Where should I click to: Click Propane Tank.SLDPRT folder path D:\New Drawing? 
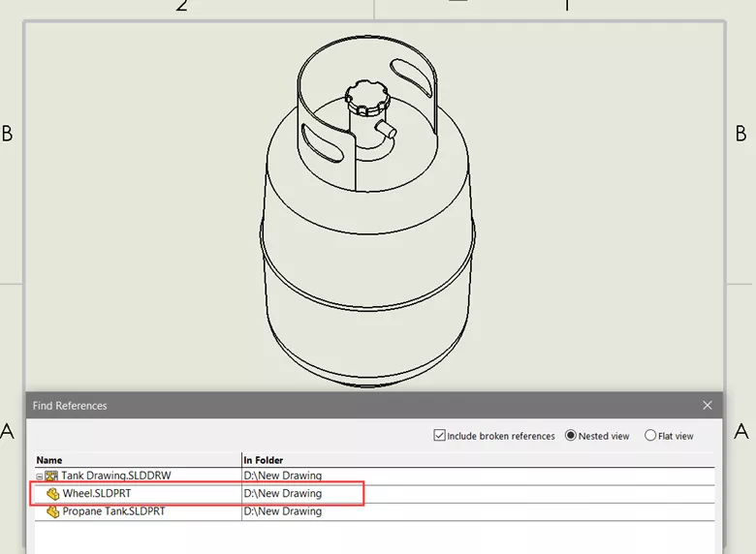[283, 511]
